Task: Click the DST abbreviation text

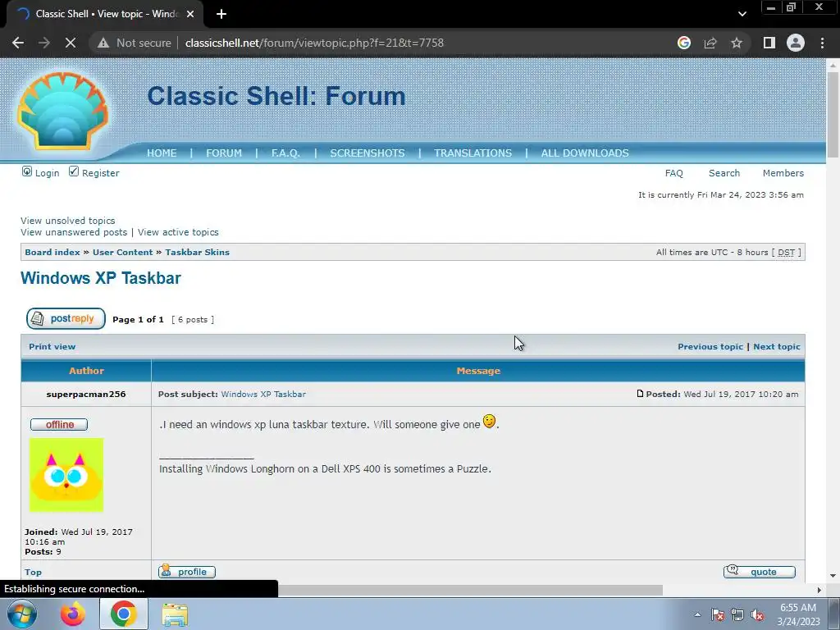Action: coord(786,253)
